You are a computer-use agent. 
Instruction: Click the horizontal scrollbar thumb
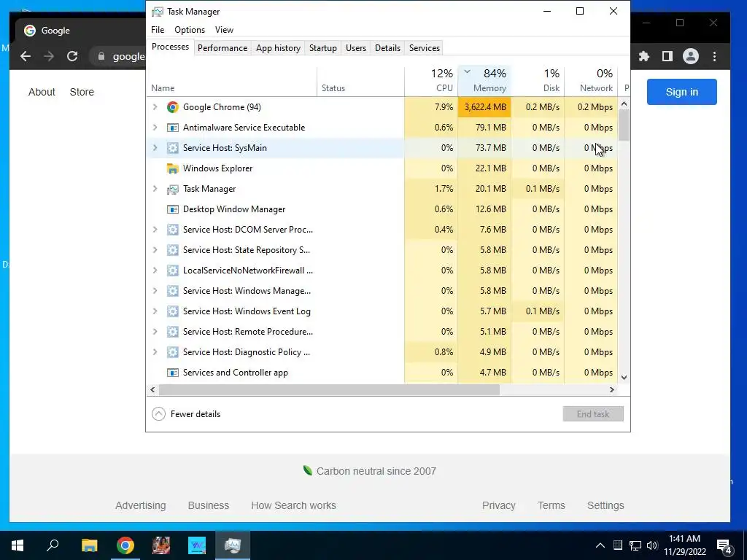[329, 389]
